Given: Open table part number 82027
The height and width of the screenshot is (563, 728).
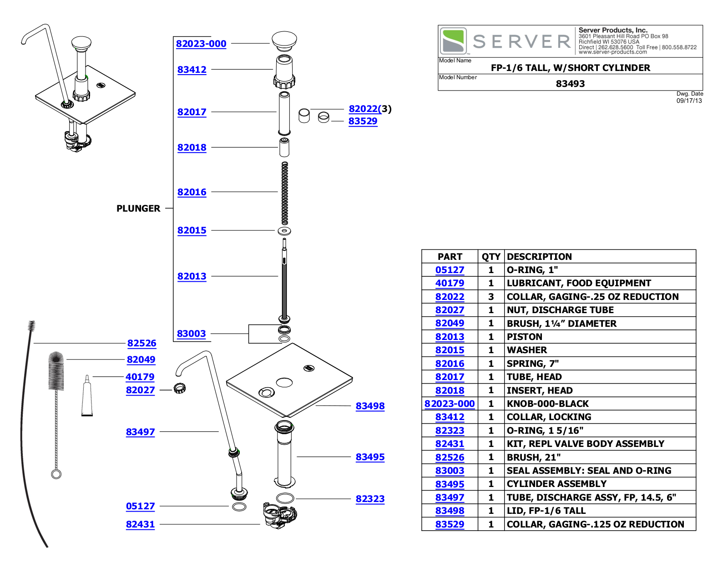Looking at the screenshot, I should click(x=450, y=310).
